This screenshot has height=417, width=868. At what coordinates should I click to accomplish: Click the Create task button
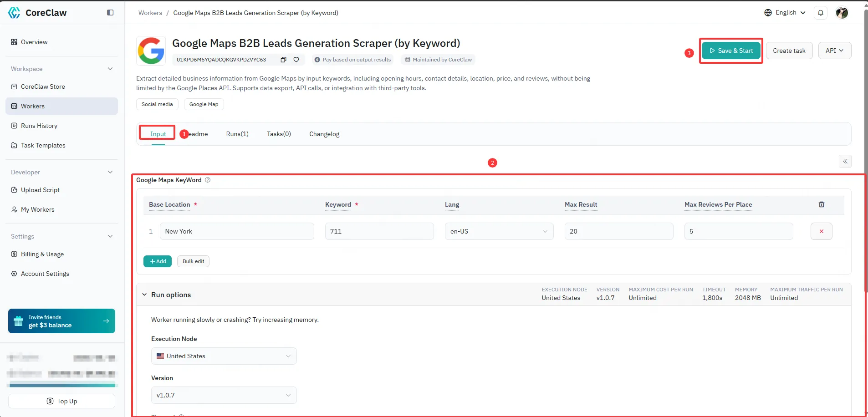pos(789,51)
